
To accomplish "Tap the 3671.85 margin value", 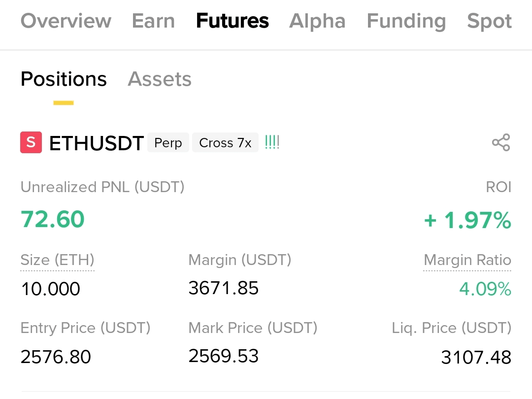I will pos(224,288).
